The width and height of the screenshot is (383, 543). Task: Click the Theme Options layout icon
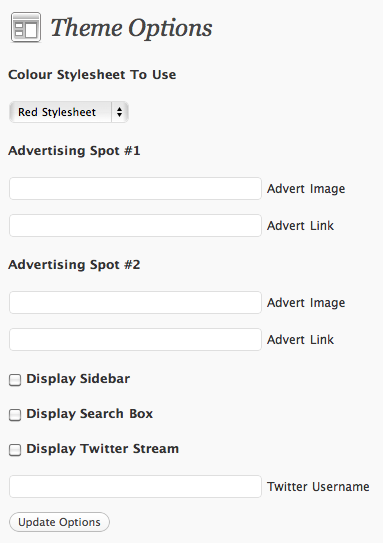26,27
